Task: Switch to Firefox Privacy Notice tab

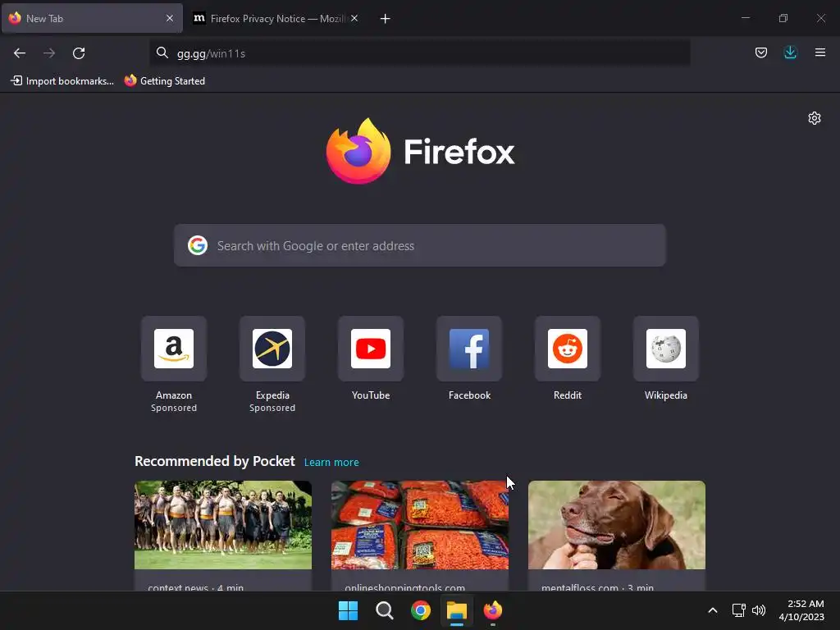Action: pos(275,18)
